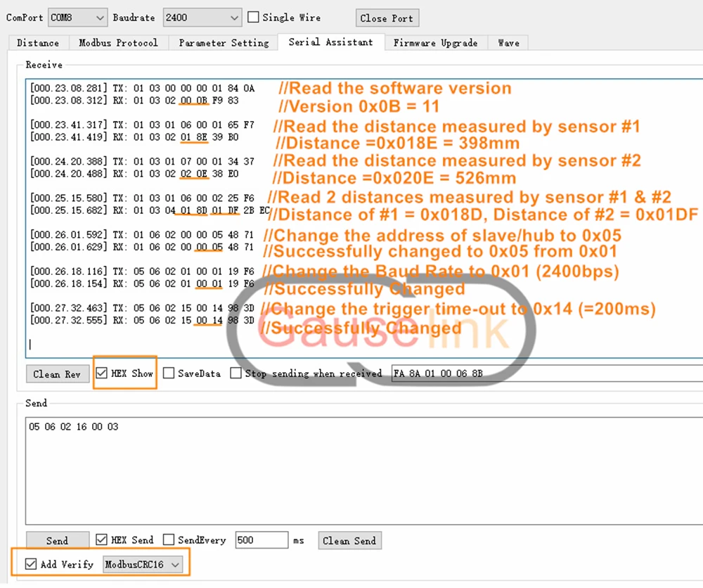Open the Firmware Upgrade tab
The width and height of the screenshot is (703, 588).
[435, 43]
